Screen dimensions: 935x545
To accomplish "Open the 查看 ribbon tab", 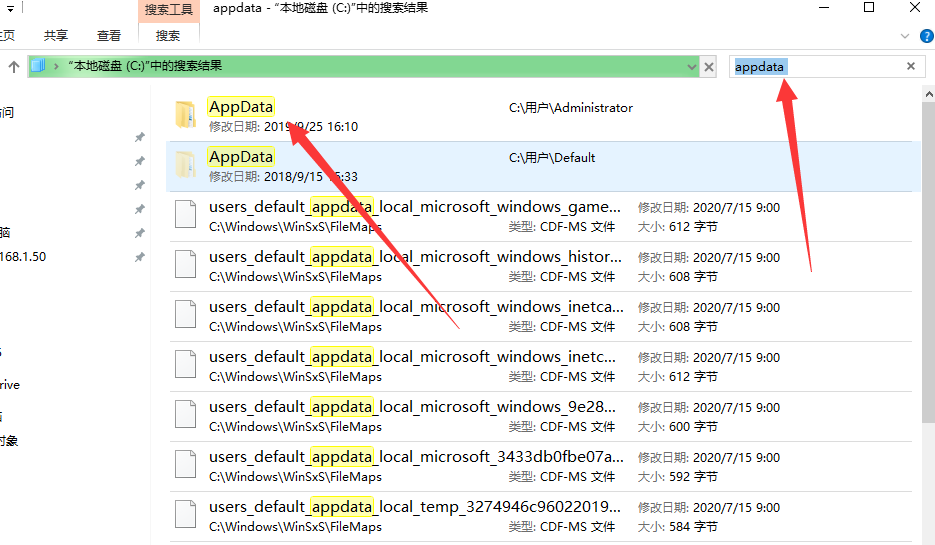I will (x=109, y=36).
